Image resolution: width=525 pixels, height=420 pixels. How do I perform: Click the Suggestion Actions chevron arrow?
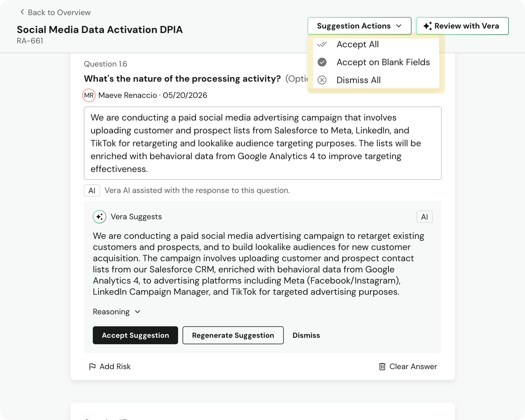(399, 26)
